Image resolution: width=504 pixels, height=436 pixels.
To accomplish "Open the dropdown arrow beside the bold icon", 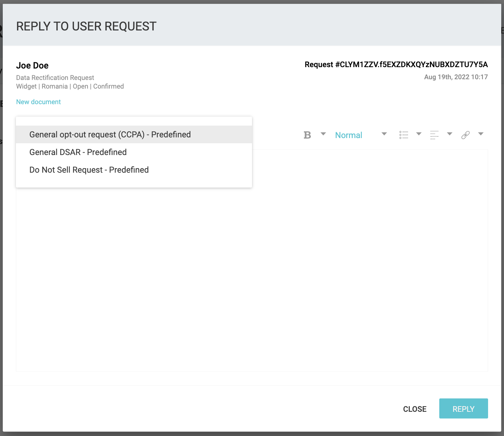I will click(323, 134).
